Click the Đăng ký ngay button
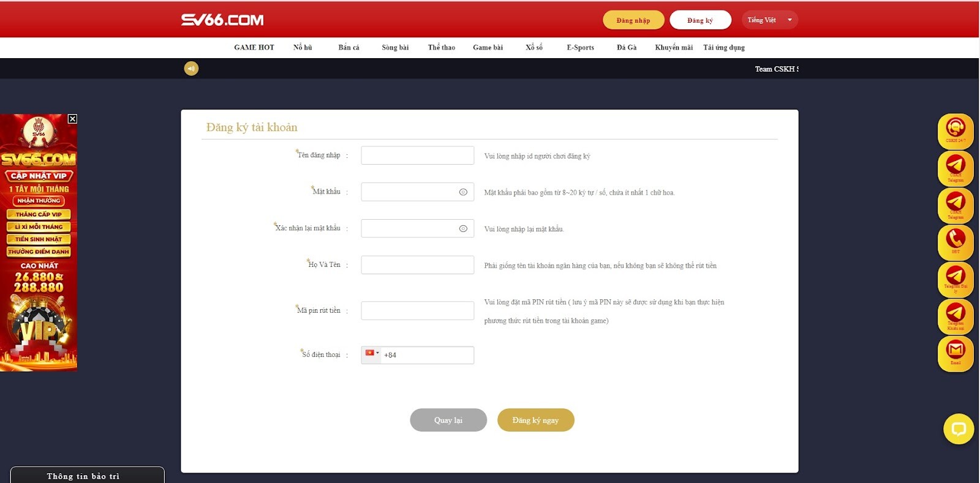 tap(535, 420)
